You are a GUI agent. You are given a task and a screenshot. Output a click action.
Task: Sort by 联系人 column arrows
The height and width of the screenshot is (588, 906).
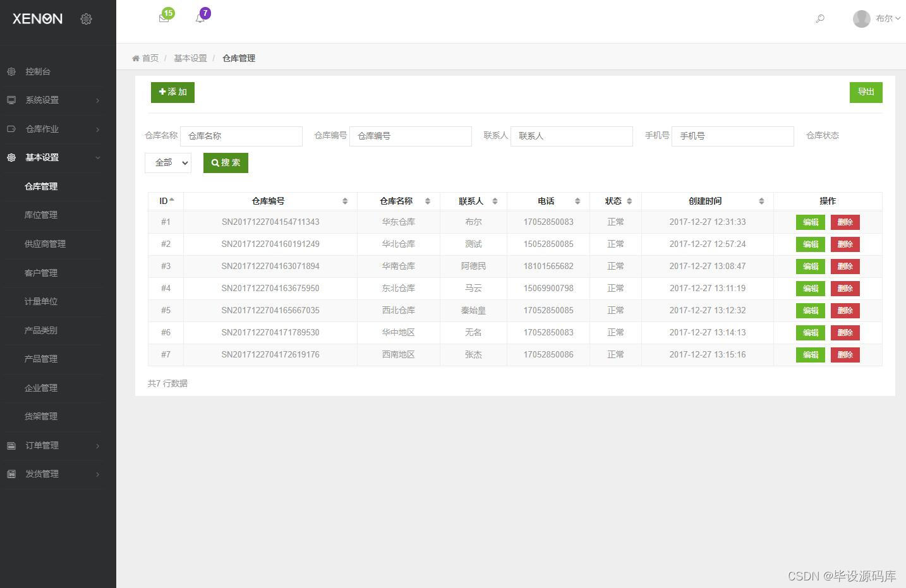[x=495, y=201]
